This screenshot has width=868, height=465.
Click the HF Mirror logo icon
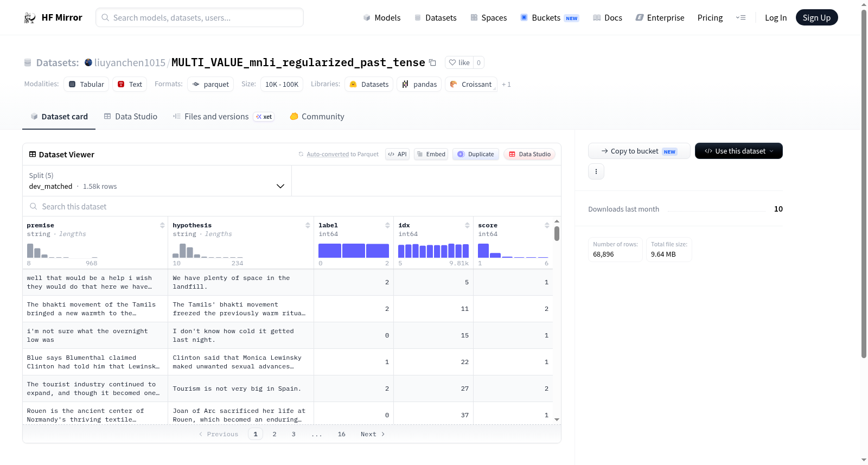coord(30,18)
